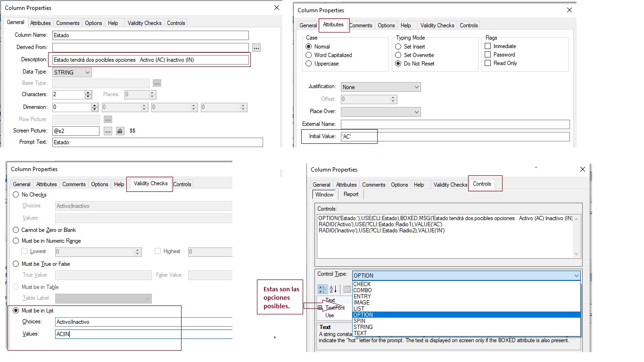Open the Place Over dropdown
Image resolution: width=644 pixels, height=362 pixels.
tap(380, 112)
